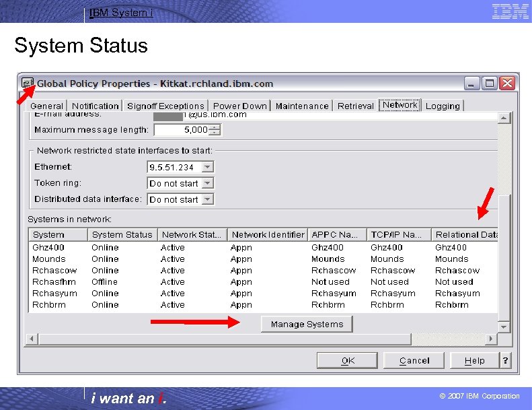The image size is (532, 410).
Task: Select the Power Down tab
Action: coord(240,106)
